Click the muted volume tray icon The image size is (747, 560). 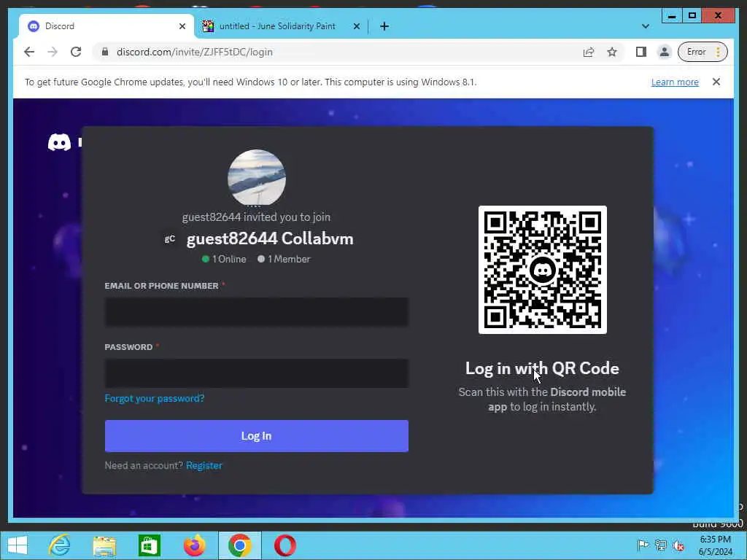[x=678, y=545]
